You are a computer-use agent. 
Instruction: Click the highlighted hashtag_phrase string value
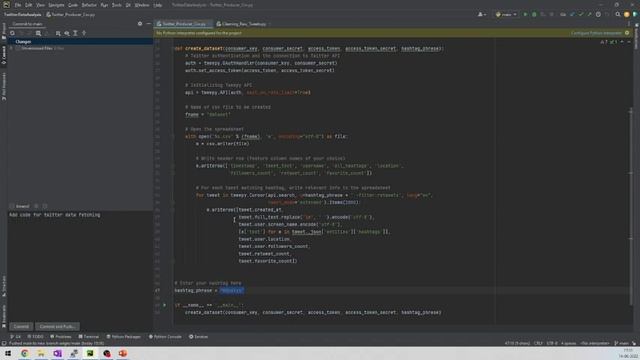(x=231, y=291)
